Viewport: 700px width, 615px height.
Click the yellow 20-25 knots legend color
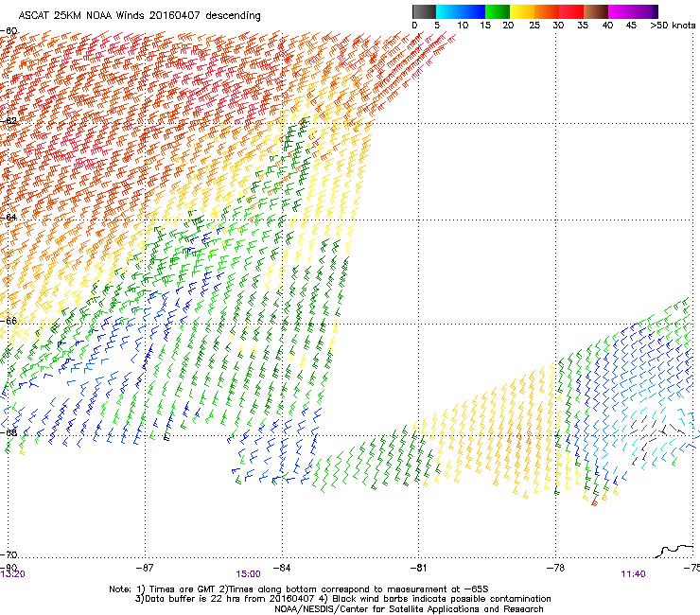522,11
